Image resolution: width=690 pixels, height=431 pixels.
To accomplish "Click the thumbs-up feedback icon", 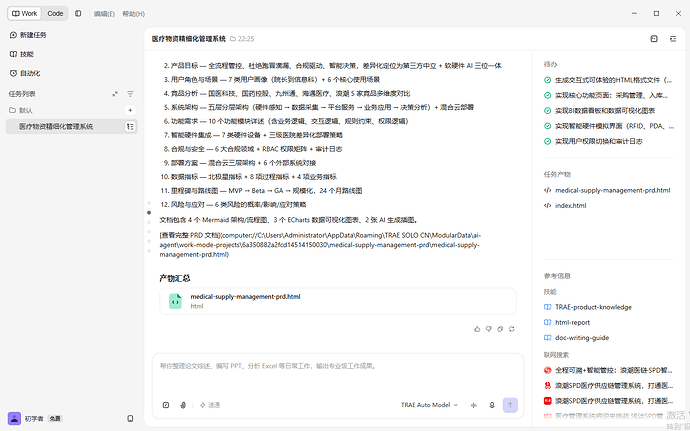I will pyautogui.click(x=477, y=329).
